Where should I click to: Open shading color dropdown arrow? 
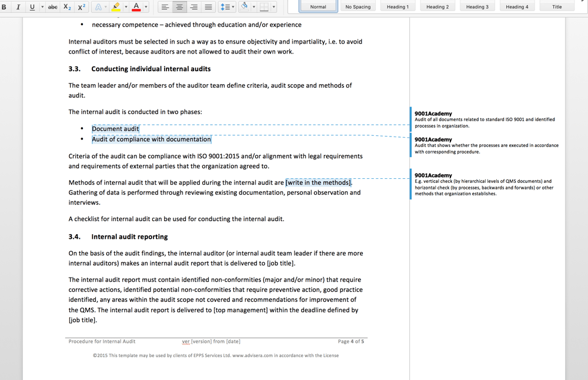point(254,6)
